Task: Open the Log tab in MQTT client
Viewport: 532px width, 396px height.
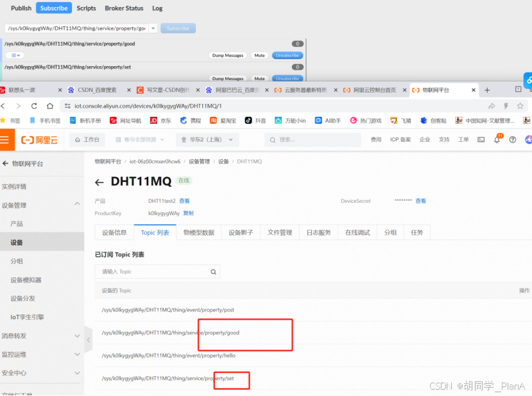Action: [x=157, y=8]
